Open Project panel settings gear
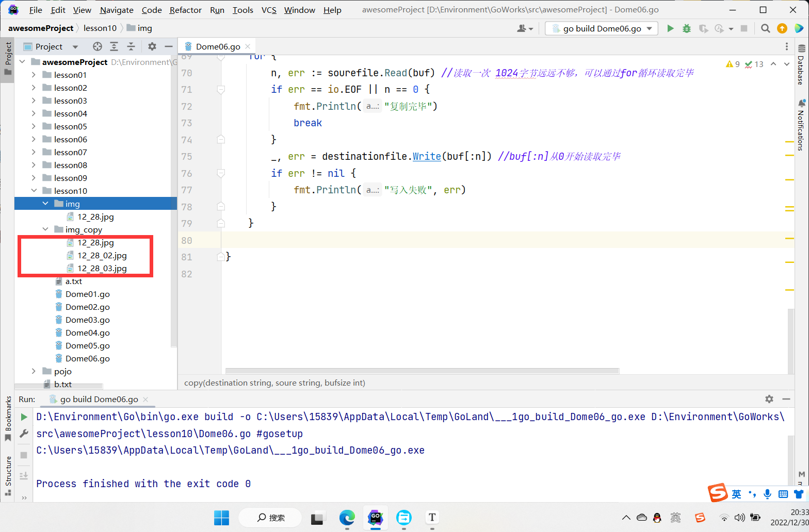The width and height of the screenshot is (809, 532). (152, 46)
